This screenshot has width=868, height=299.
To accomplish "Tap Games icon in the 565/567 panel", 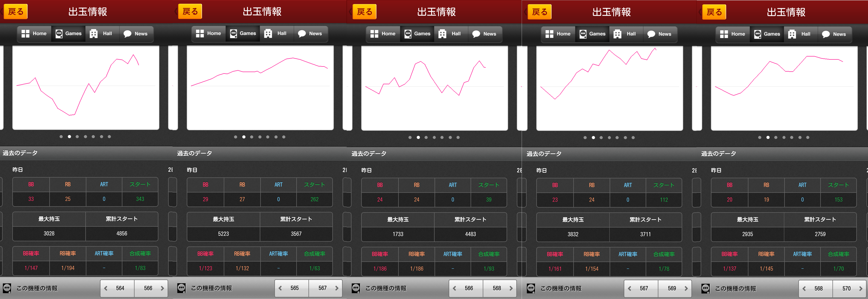I will (x=233, y=34).
